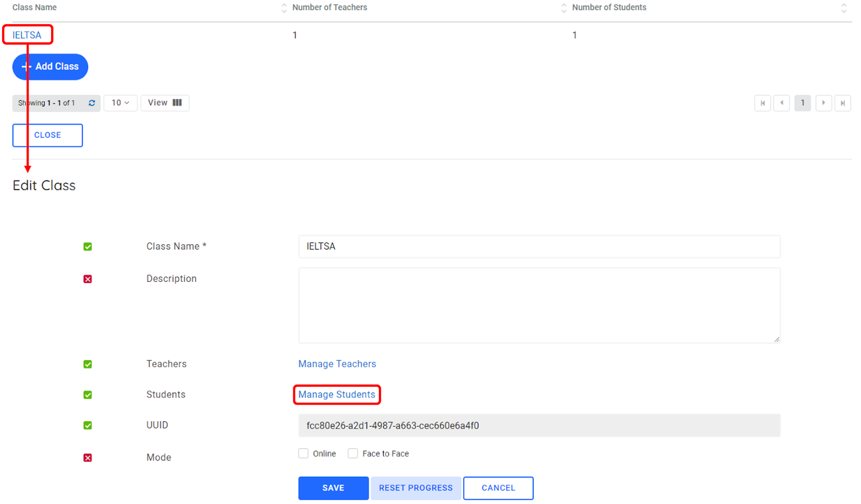Image resolution: width=861 pixels, height=504 pixels.
Task: Enable the Online mode checkbox
Action: (x=304, y=453)
